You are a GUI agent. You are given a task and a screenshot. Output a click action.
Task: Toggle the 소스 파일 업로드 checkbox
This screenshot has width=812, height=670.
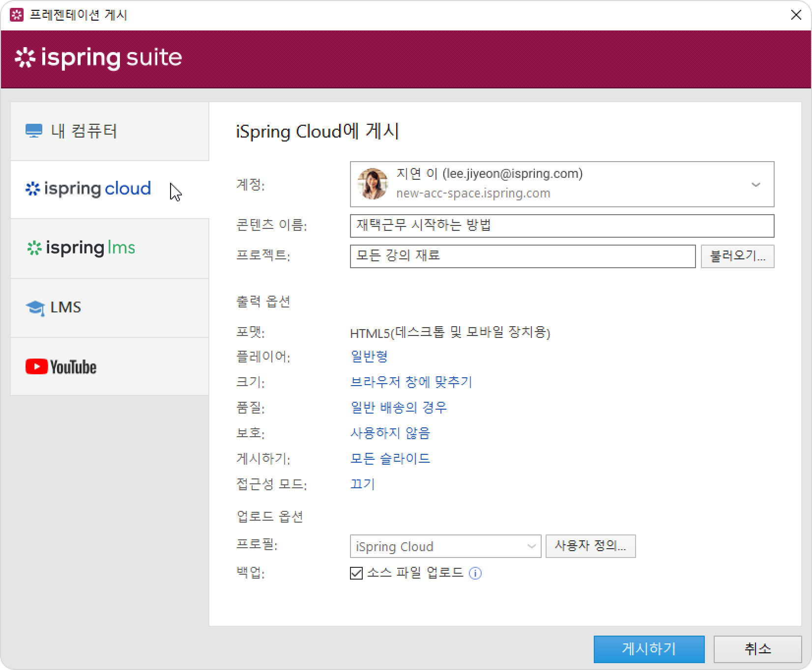356,573
